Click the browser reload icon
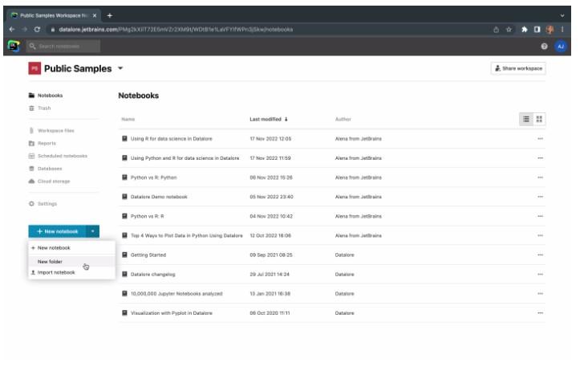This screenshot has height=371, width=588. (37, 30)
